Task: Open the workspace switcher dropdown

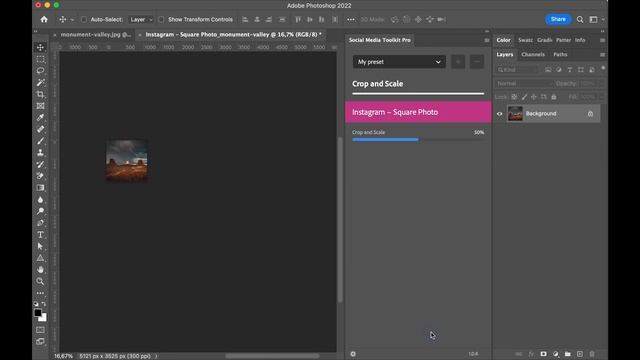Action: click(596, 20)
